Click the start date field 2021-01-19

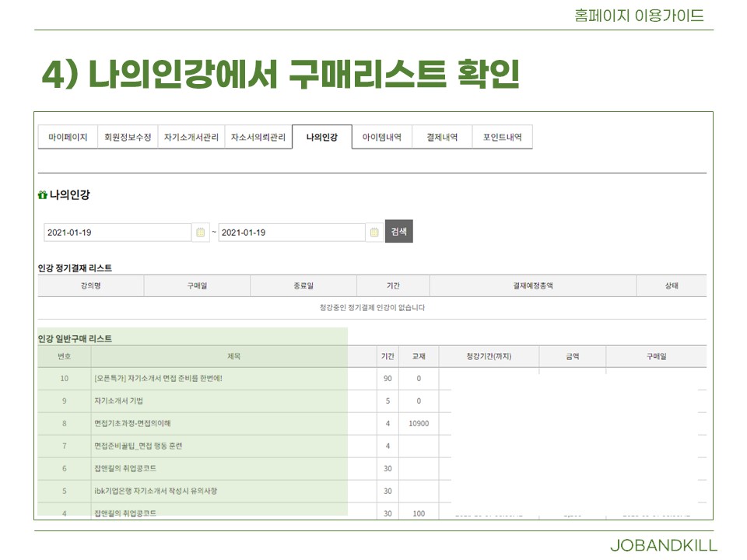pos(117,233)
